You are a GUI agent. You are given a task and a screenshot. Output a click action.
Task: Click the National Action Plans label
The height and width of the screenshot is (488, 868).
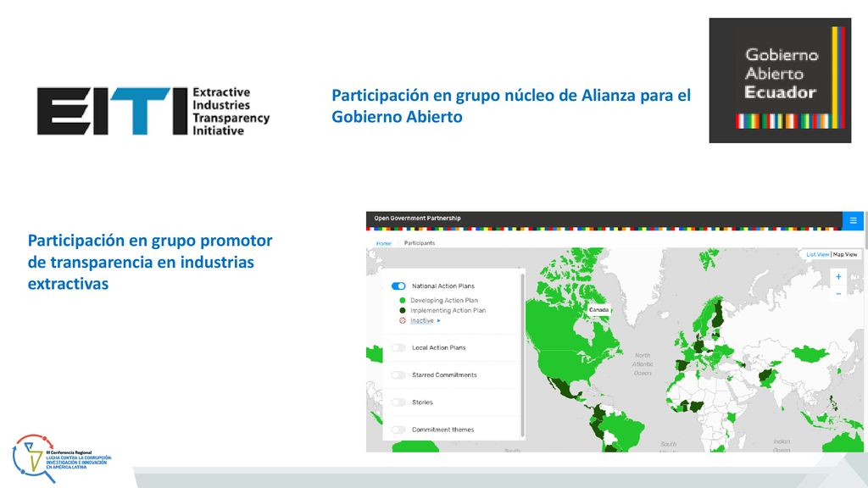pos(442,286)
